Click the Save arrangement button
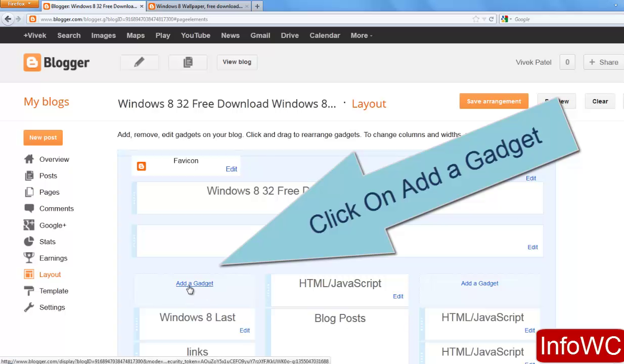Screen dimensions: 624x364 494,101
